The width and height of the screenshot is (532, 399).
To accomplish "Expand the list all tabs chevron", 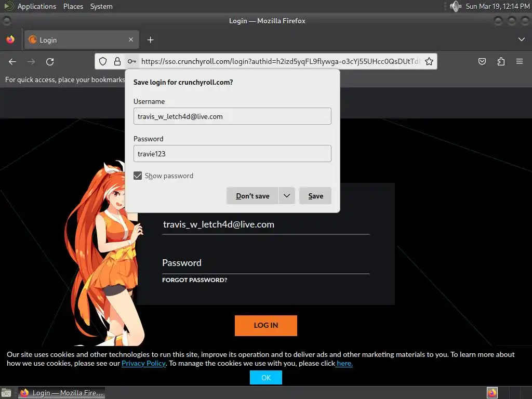I will coord(522,39).
